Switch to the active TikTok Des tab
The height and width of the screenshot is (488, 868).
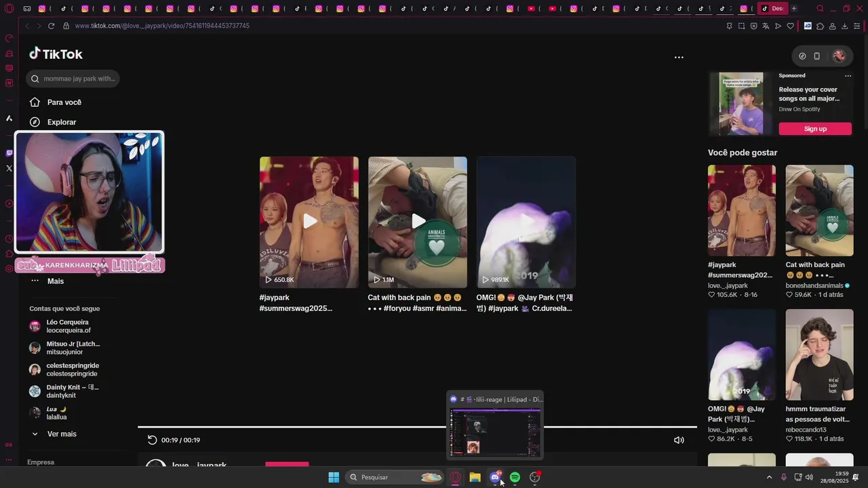click(x=772, y=9)
